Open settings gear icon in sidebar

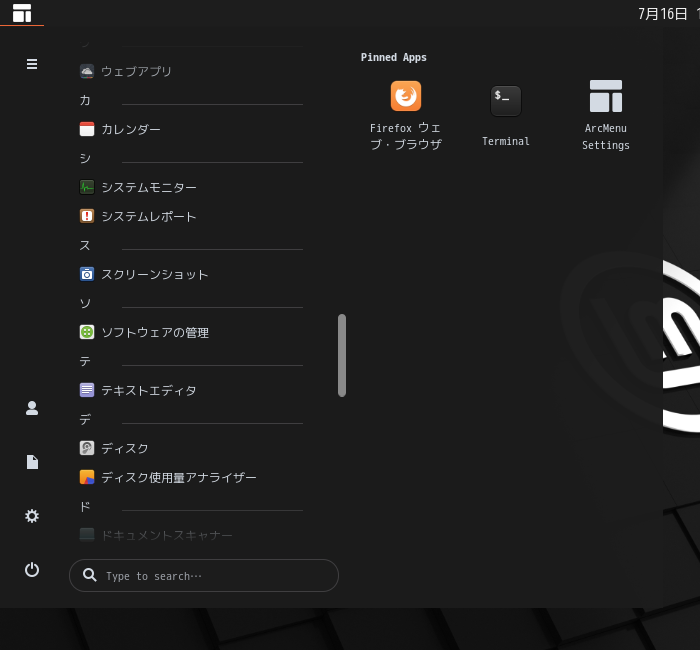32,516
